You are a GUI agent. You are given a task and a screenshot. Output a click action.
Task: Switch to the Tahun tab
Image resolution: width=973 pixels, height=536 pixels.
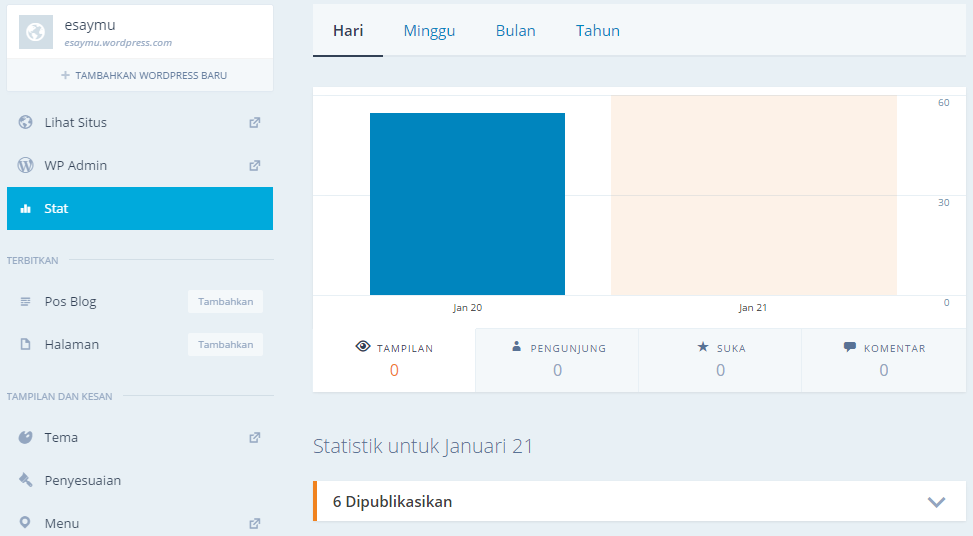pos(598,30)
